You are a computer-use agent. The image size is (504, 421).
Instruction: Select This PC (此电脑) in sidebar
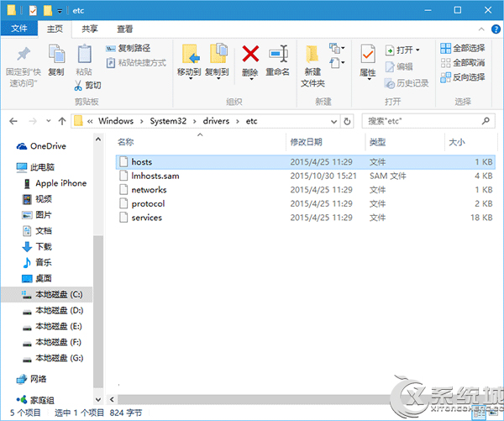coord(35,167)
